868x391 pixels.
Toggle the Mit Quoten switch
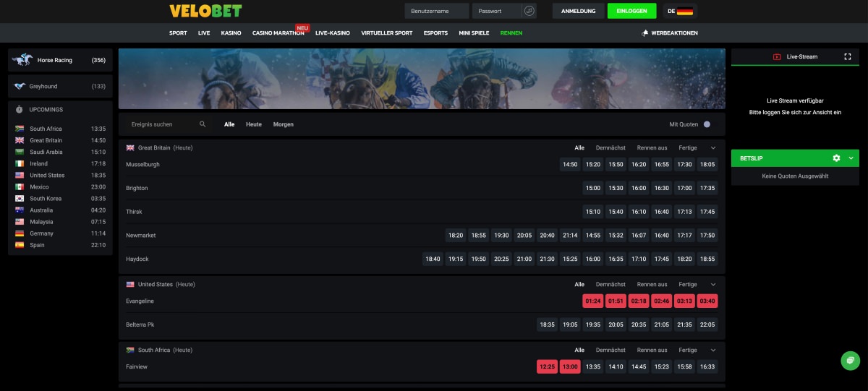707,124
